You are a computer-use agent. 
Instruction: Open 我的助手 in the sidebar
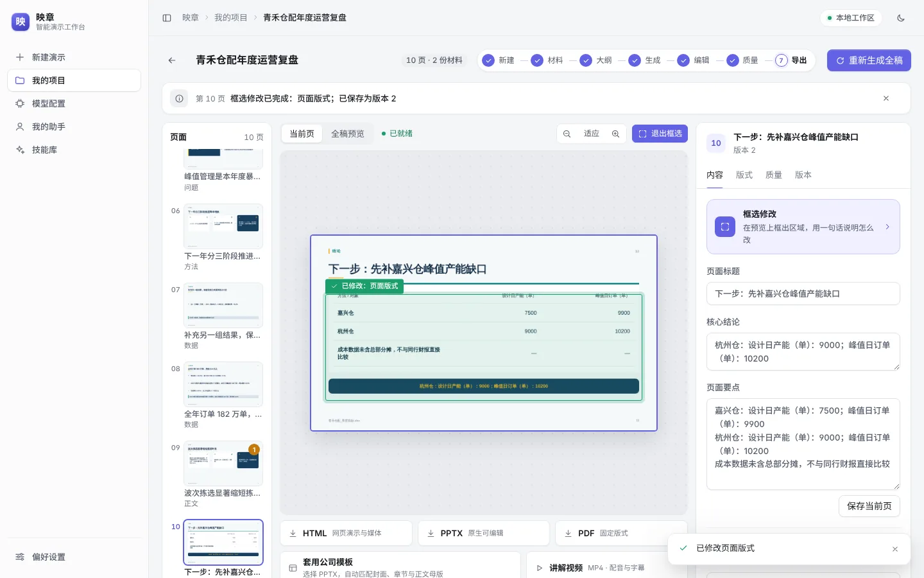pos(74,127)
